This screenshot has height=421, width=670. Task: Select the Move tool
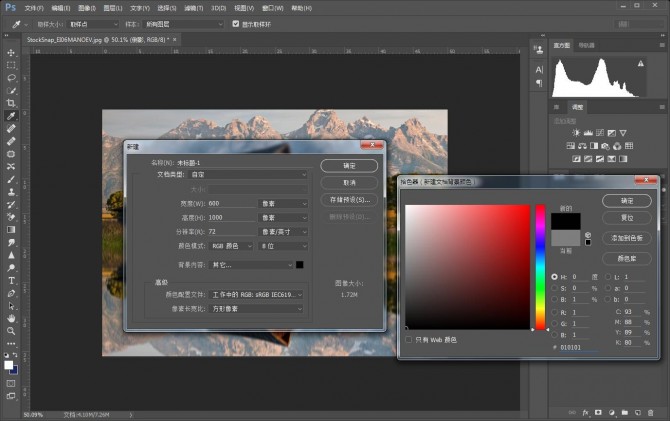click(x=11, y=52)
